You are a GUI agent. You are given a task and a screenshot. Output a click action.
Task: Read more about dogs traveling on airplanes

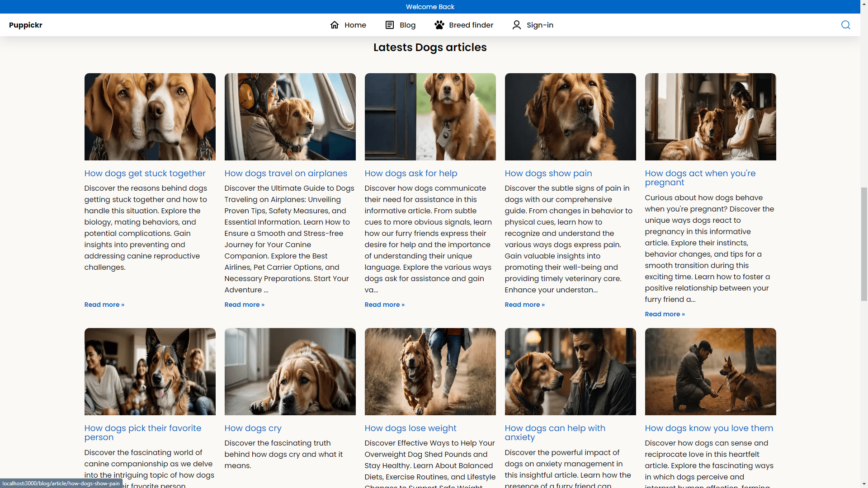244,305
